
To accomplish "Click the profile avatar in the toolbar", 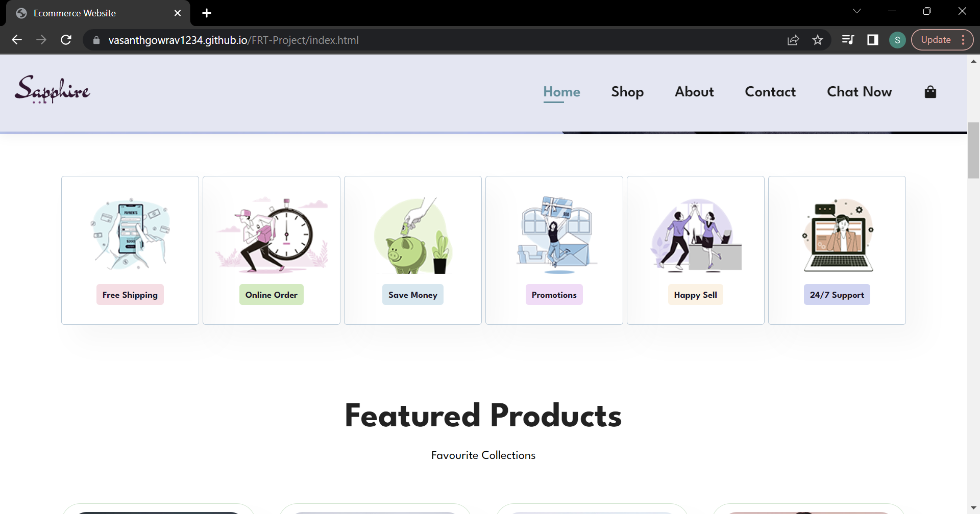I will pos(897,40).
